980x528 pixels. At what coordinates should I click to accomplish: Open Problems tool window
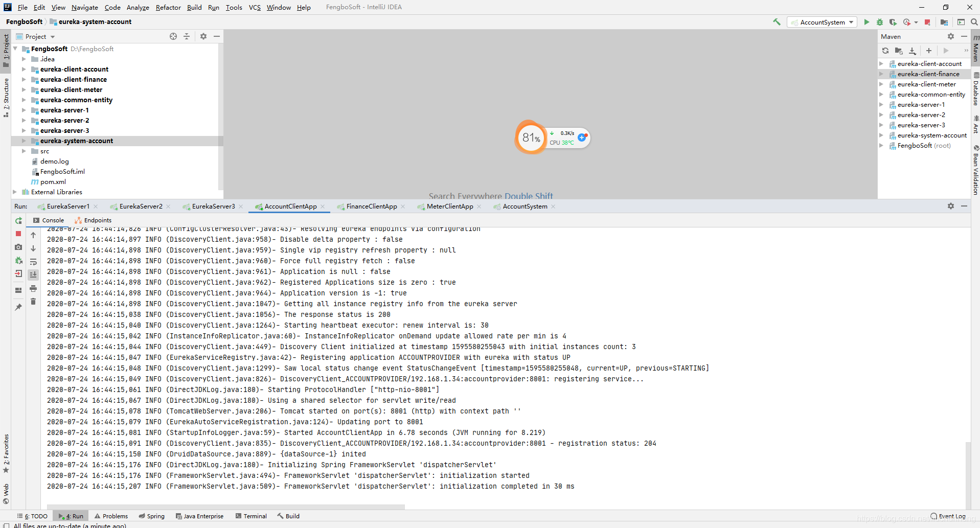tap(111, 516)
